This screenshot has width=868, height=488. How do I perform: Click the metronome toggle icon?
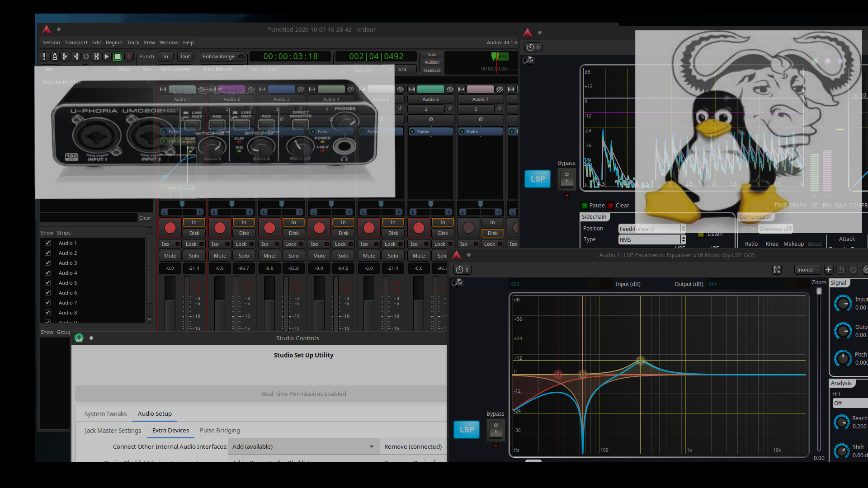(55, 56)
